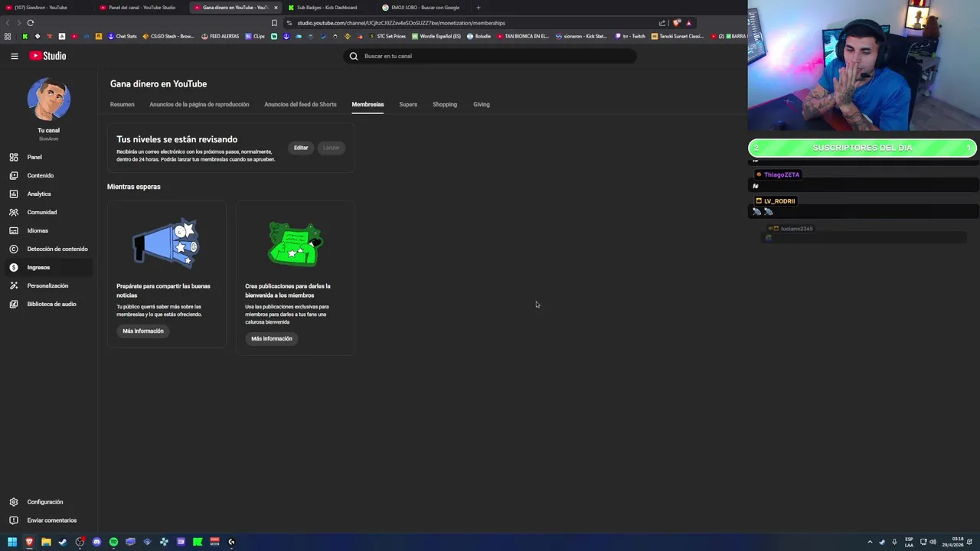Open Personalización in the sidebar
Viewport: 980px width, 551px height.
[47, 285]
